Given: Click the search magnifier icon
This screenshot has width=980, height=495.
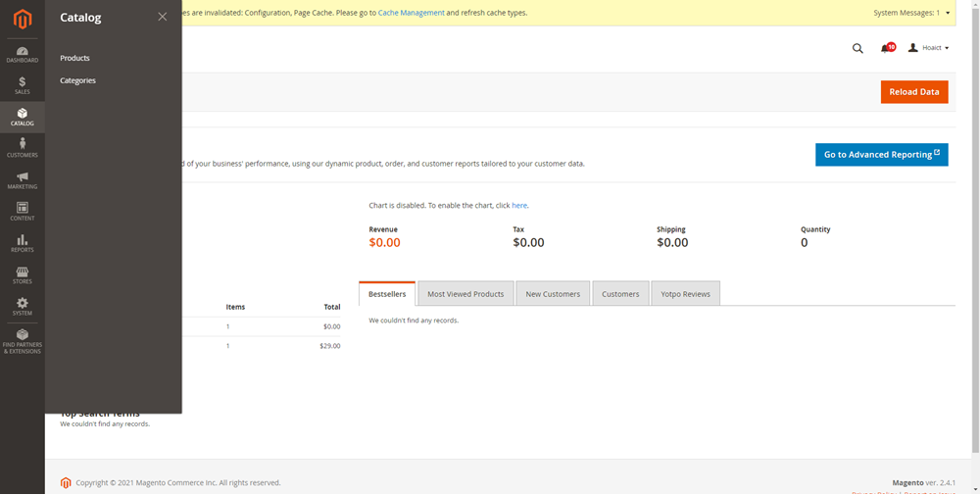Looking at the screenshot, I should tap(857, 48).
